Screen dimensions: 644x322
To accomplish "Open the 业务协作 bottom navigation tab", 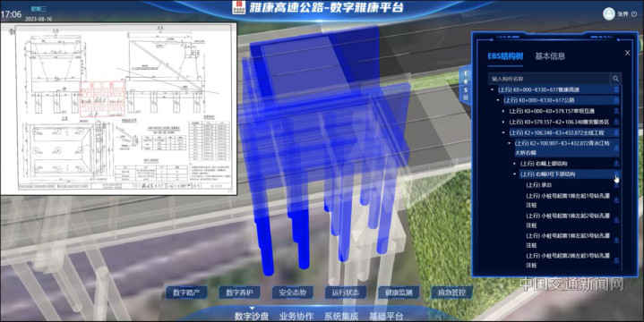I will pos(296,317).
